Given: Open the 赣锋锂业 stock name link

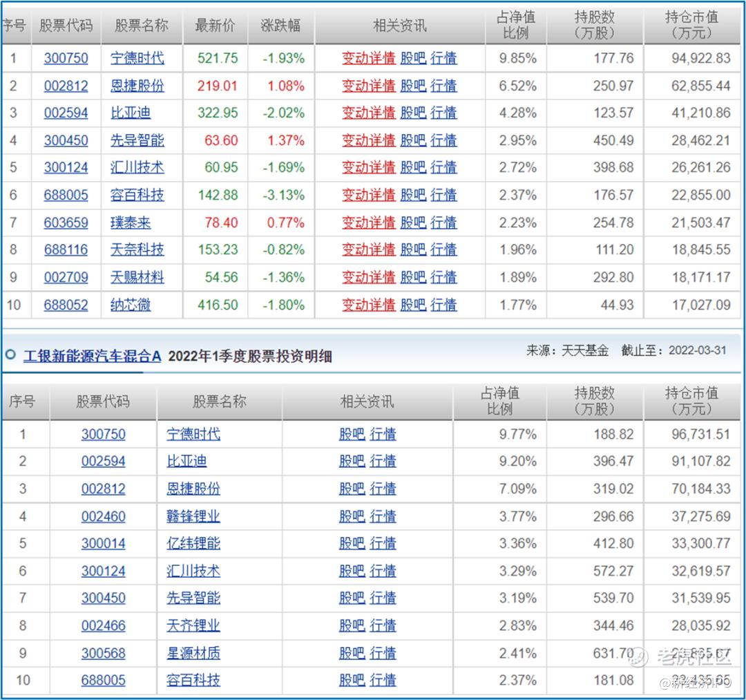Looking at the screenshot, I should click(x=193, y=517).
